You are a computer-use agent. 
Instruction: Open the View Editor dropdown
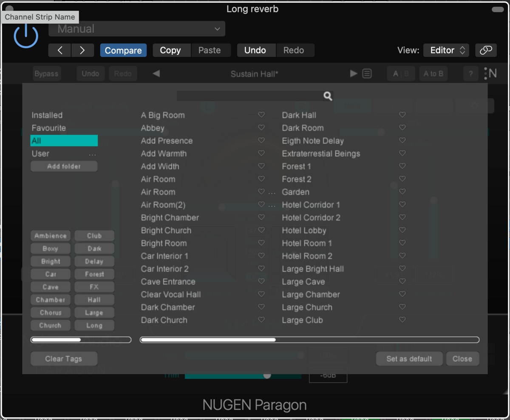click(446, 50)
